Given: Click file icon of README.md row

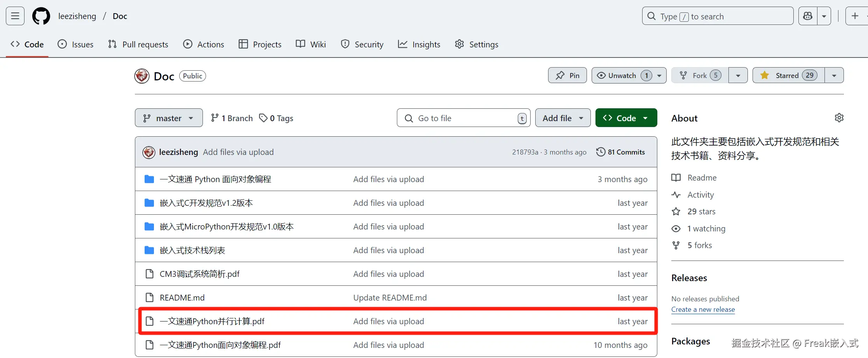Looking at the screenshot, I should (x=149, y=298).
